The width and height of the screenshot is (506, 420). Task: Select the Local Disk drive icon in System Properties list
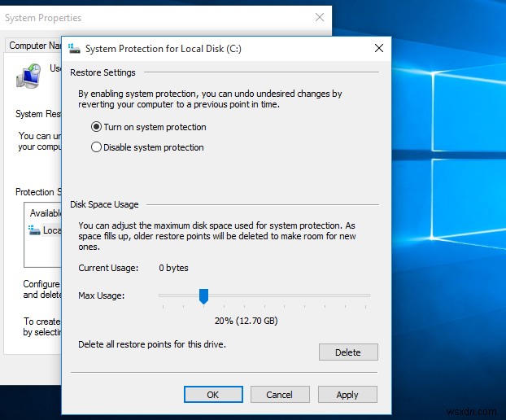tap(34, 230)
